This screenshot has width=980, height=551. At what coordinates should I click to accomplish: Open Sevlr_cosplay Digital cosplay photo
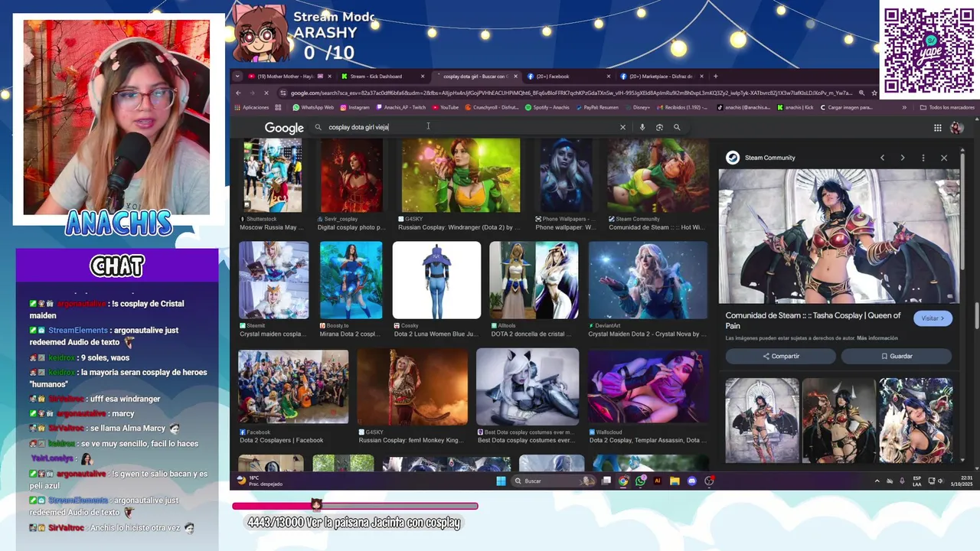click(351, 175)
